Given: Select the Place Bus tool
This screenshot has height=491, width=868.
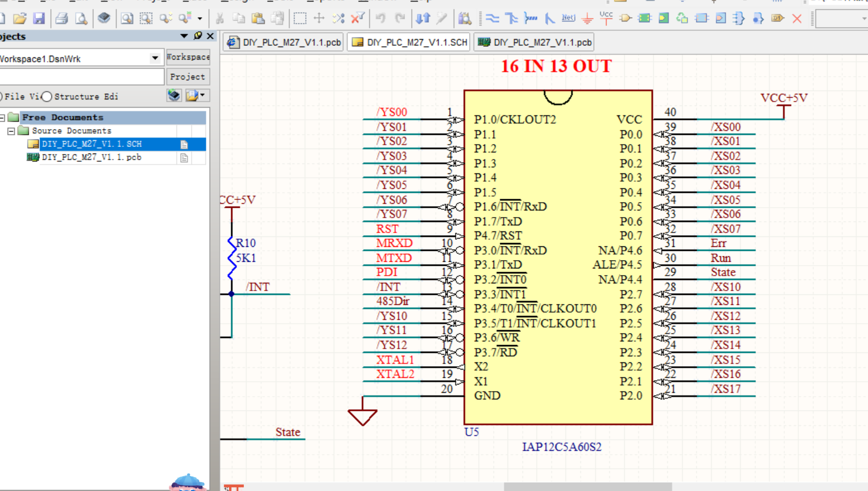Looking at the screenshot, I should [512, 18].
